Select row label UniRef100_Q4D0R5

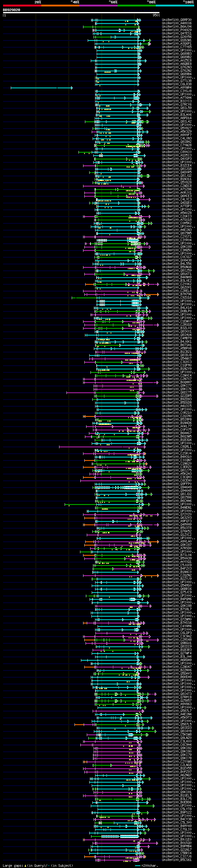pos(177,172)
